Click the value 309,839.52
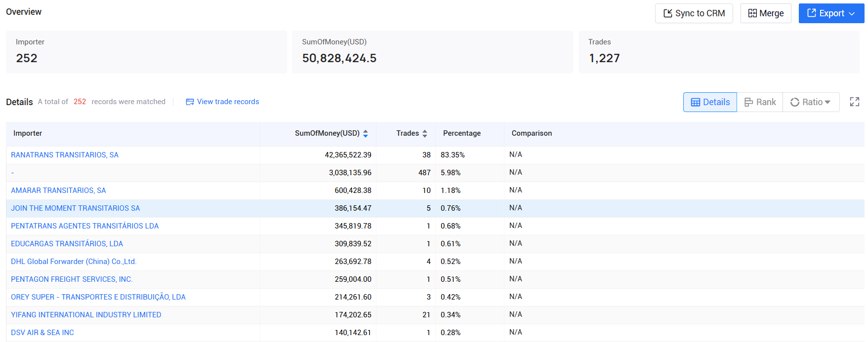 [353, 244]
